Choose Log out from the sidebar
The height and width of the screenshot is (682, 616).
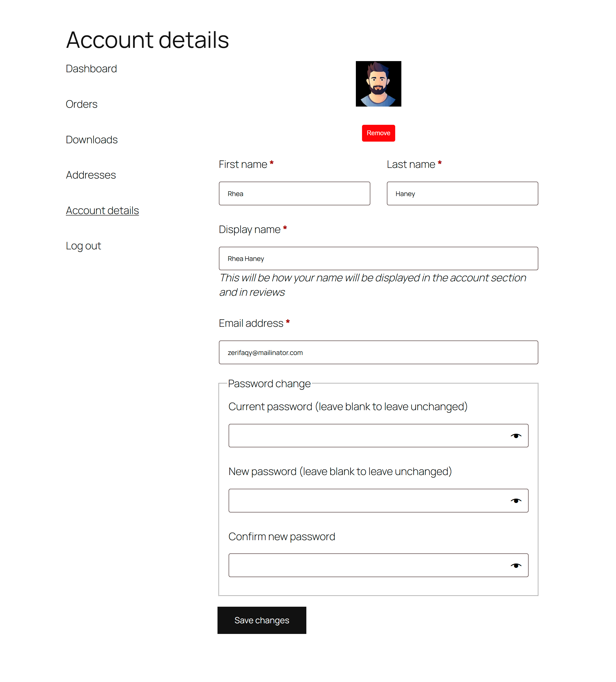[84, 246]
